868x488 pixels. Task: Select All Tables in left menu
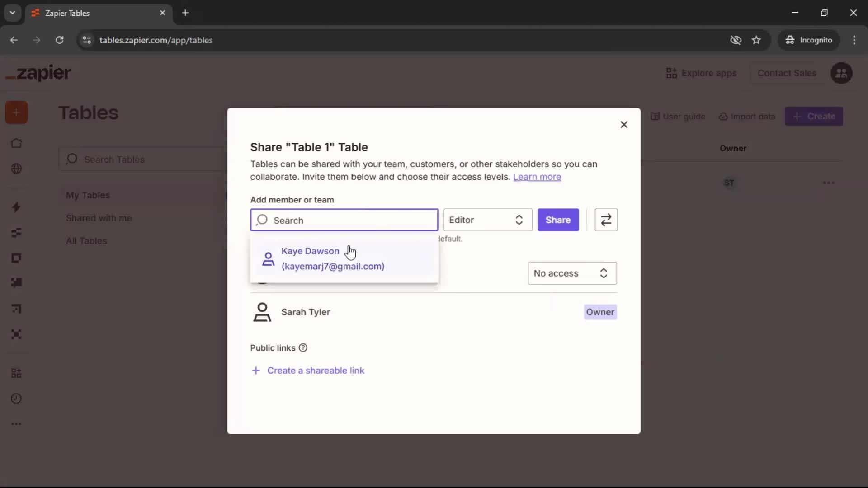pyautogui.click(x=86, y=241)
